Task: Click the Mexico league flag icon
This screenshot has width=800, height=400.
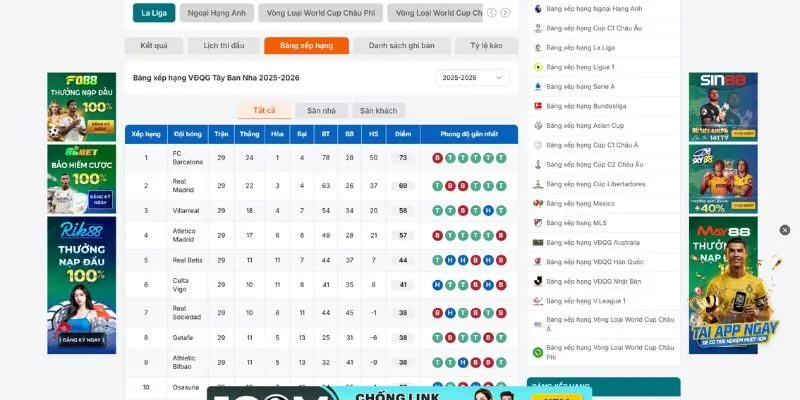Action: click(538, 203)
